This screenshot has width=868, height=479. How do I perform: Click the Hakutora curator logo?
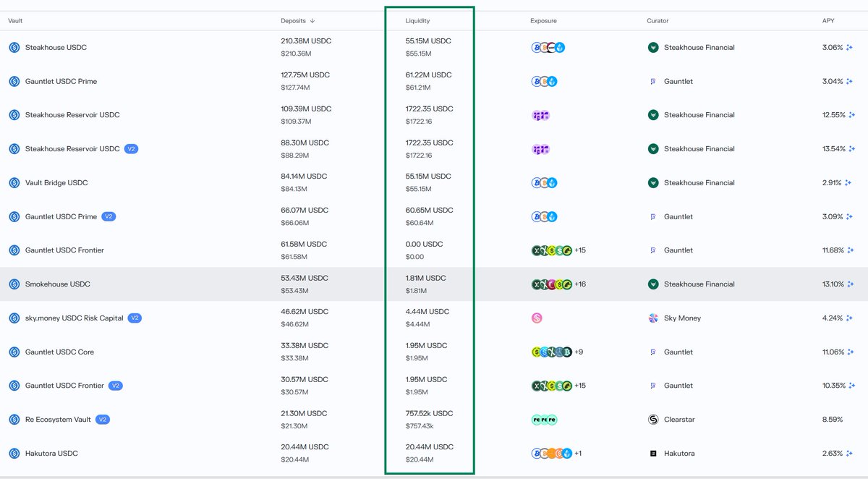(x=653, y=454)
